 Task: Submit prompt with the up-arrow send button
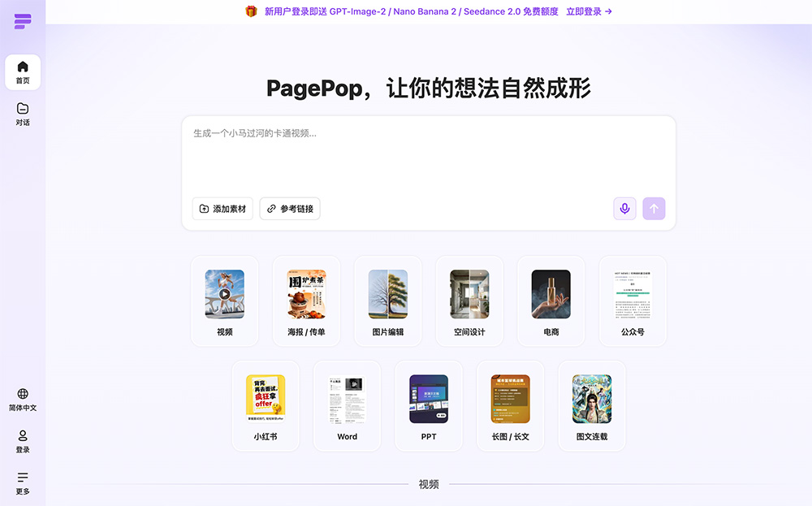654,209
